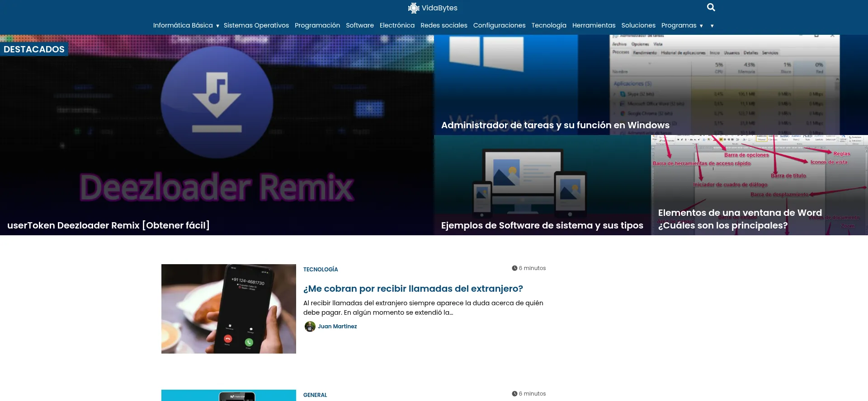Click the VidaBytes site title
Image resolution: width=868 pixels, height=401 pixels.
[439, 8]
